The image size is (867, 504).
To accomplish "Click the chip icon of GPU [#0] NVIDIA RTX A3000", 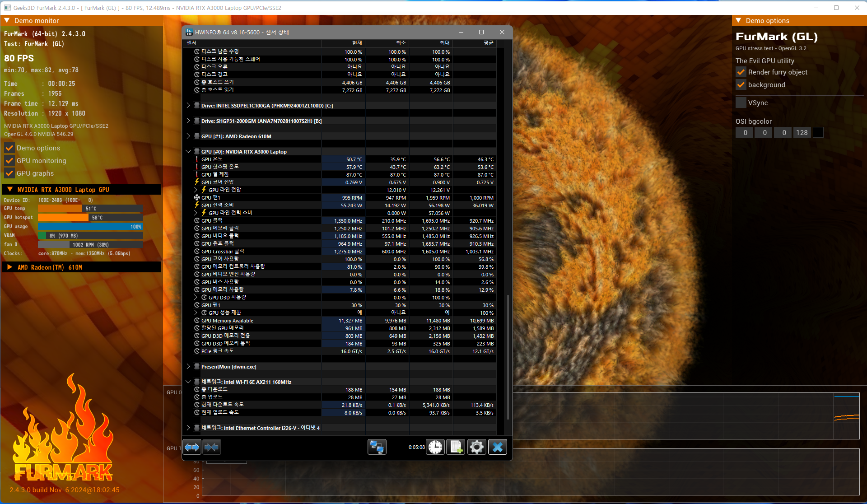I will click(x=197, y=152).
